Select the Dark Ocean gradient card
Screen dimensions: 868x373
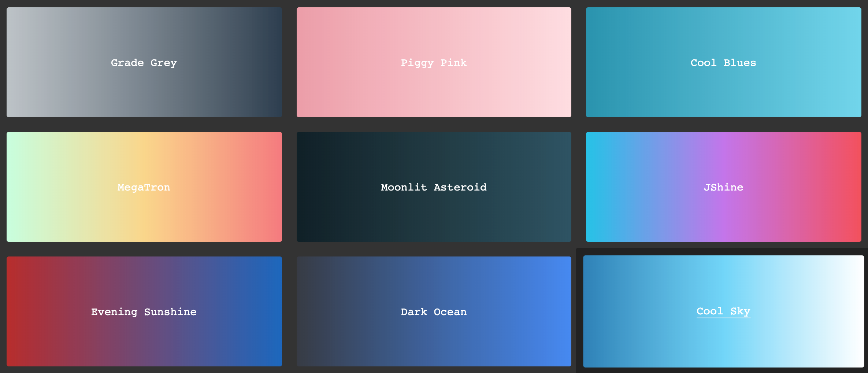[434, 312]
